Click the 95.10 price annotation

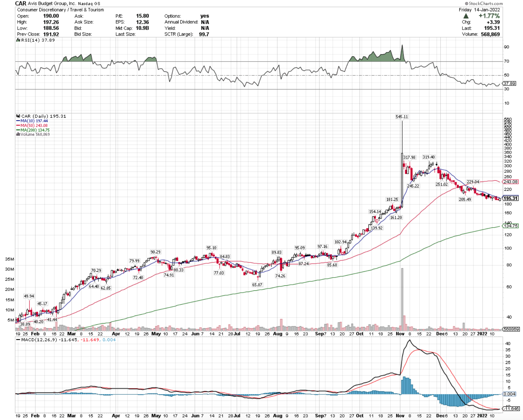[211, 248]
